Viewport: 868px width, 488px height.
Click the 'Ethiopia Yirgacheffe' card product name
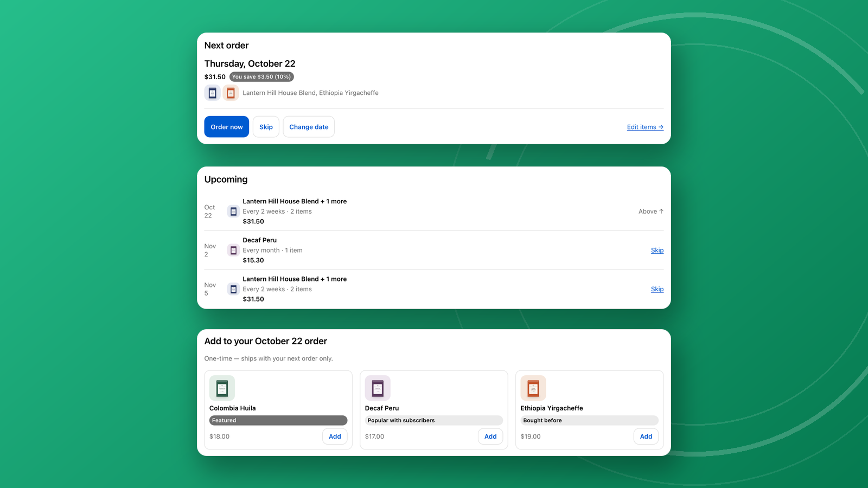click(552, 408)
